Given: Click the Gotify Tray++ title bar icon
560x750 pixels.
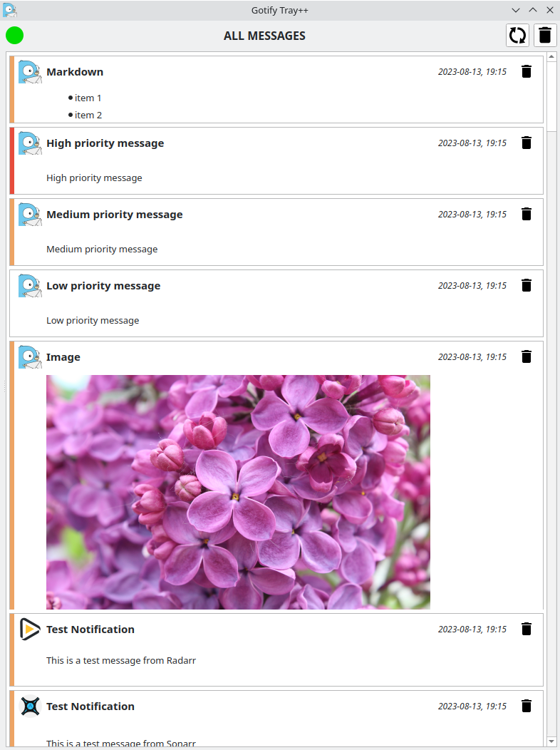Looking at the screenshot, I should point(9,10).
